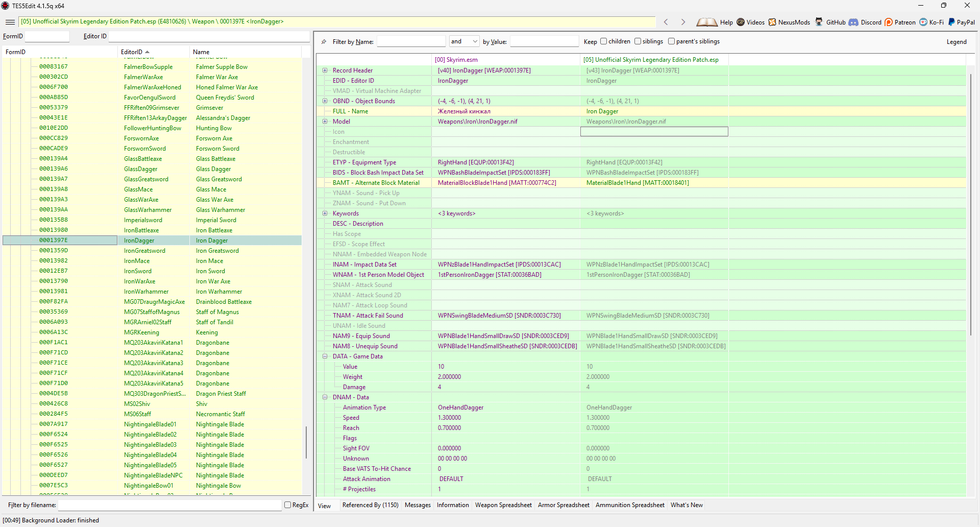
Task: Open the 'and' filter combo box
Action: click(464, 41)
